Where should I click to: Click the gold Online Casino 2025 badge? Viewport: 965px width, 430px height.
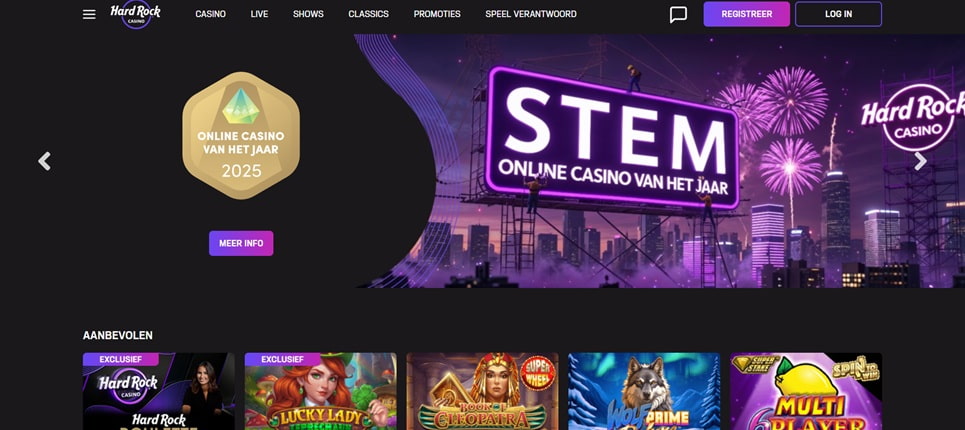(x=241, y=135)
